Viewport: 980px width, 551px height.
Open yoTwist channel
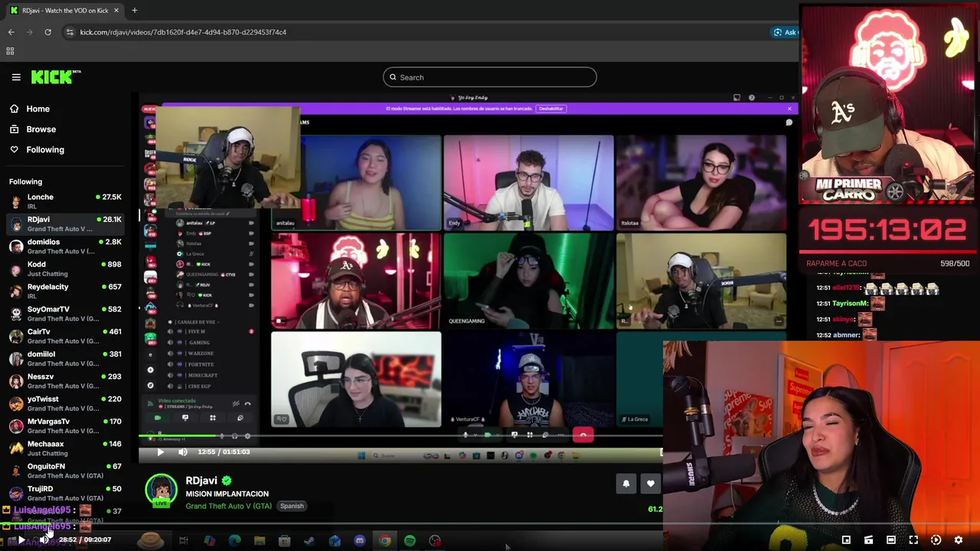click(x=65, y=403)
